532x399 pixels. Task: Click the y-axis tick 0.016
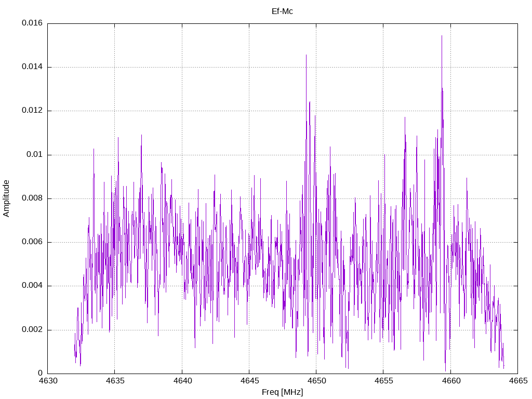click(32, 23)
